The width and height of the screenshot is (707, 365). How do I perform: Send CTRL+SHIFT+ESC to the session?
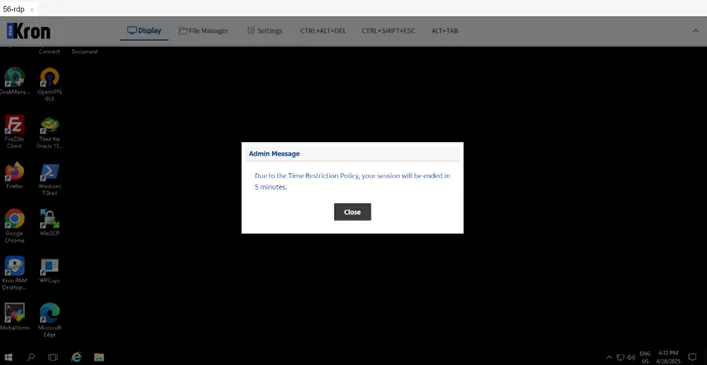[x=388, y=31]
